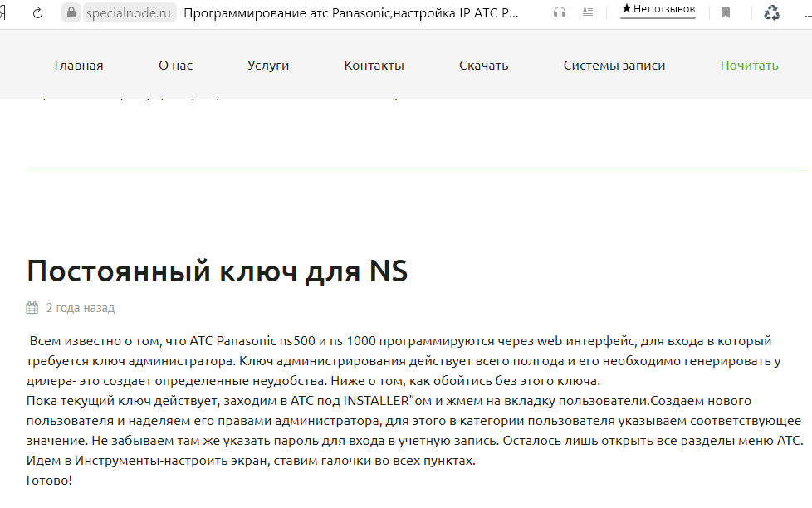
Task: Open the Услуги menu item
Action: pos(268,66)
